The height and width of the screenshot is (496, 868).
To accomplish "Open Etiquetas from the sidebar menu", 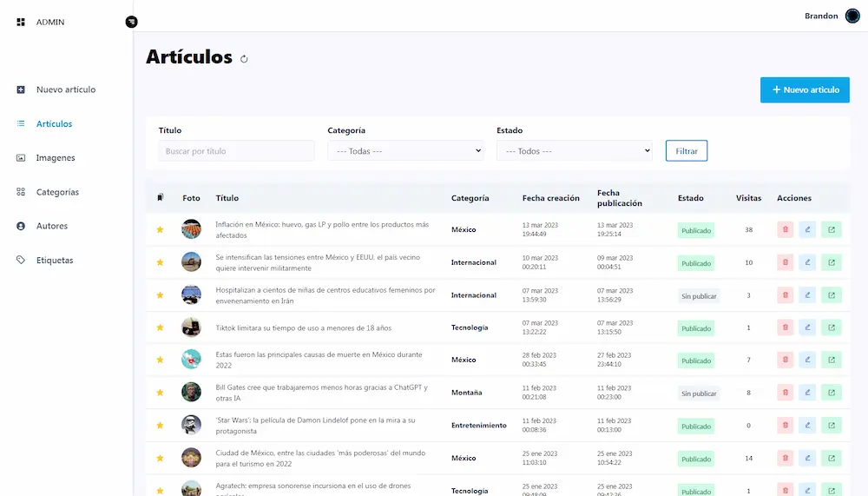I will coord(55,261).
